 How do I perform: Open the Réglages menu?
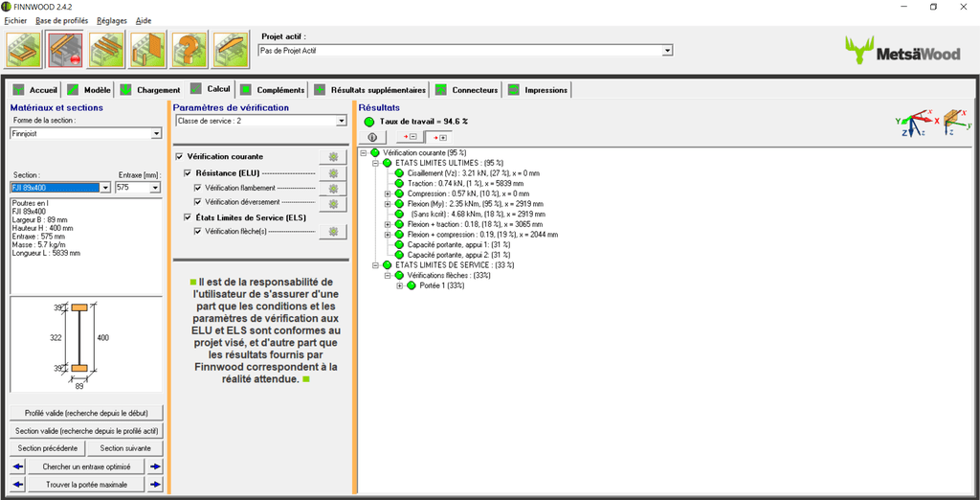coord(112,21)
